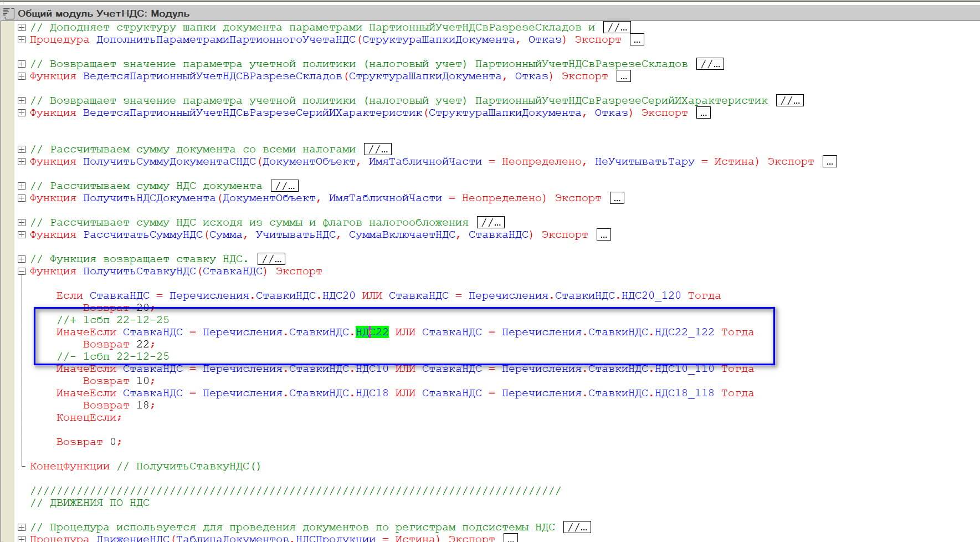Click collapsed comment marker after 'со всеми налогами'

coord(378,150)
